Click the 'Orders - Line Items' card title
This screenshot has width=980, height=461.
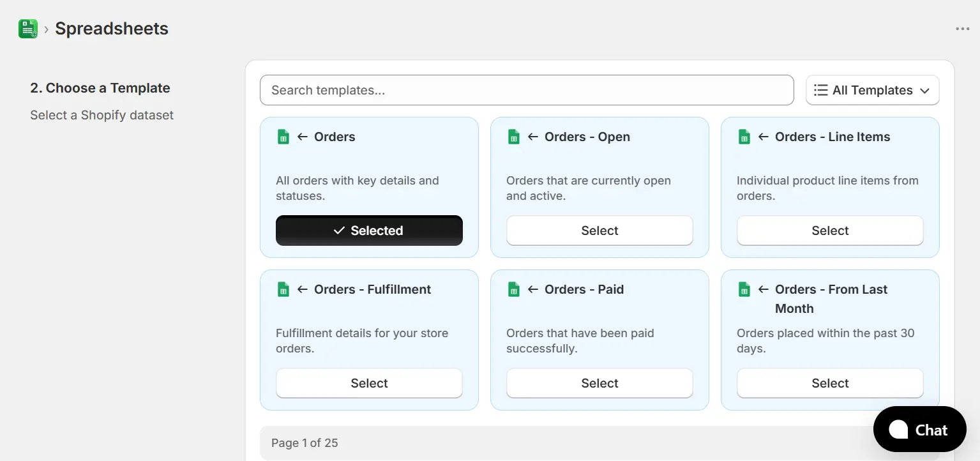[x=833, y=137]
